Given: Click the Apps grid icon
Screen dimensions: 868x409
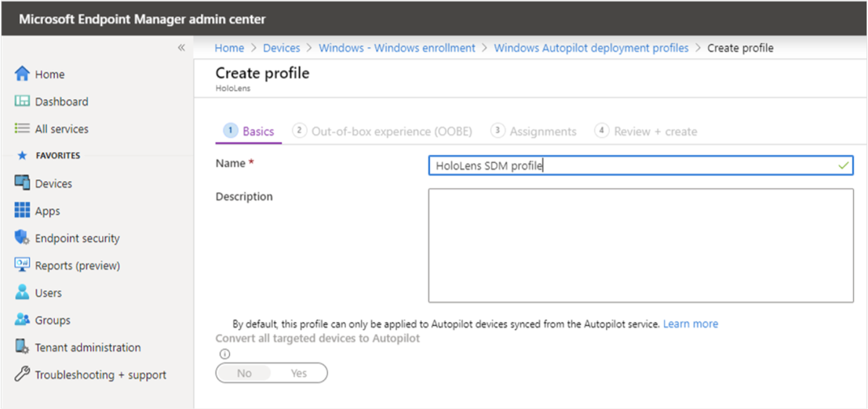Looking at the screenshot, I should coord(22,211).
